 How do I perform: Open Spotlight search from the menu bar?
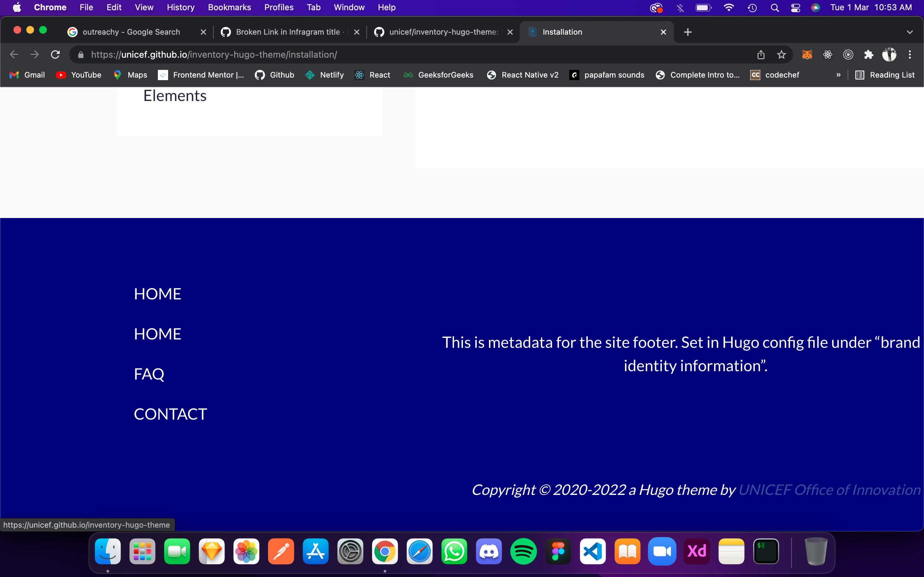tap(775, 7)
